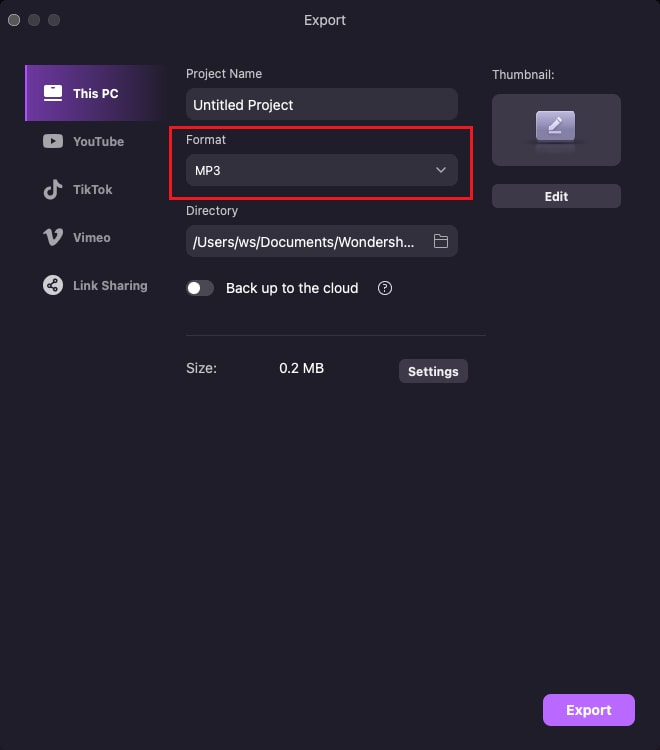Viewport: 660px width, 750px height.
Task: Toggle Back up to the cloud switch
Action: click(x=200, y=288)
